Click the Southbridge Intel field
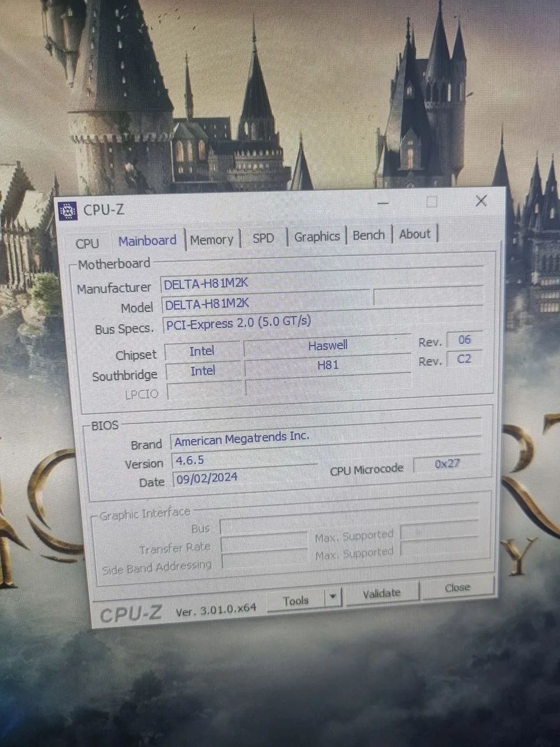The width and height of the screenshot is (560, 747). [x=203, y=371]
